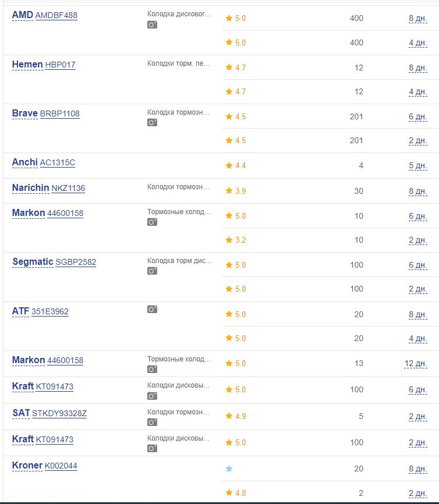This screenshot has width=439, height=504.
Task: Click the blue star in Kroner row
Action: point(229,468)
